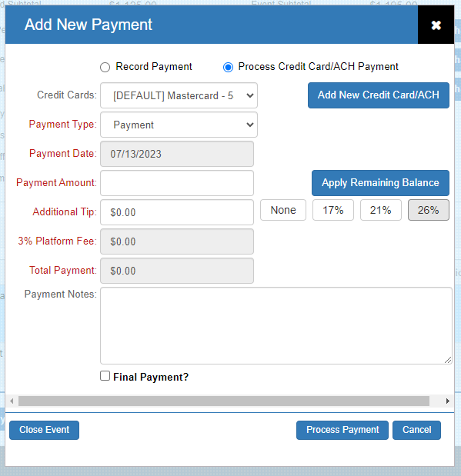Click the horizontal scrollbar thumb

point(224,401)
